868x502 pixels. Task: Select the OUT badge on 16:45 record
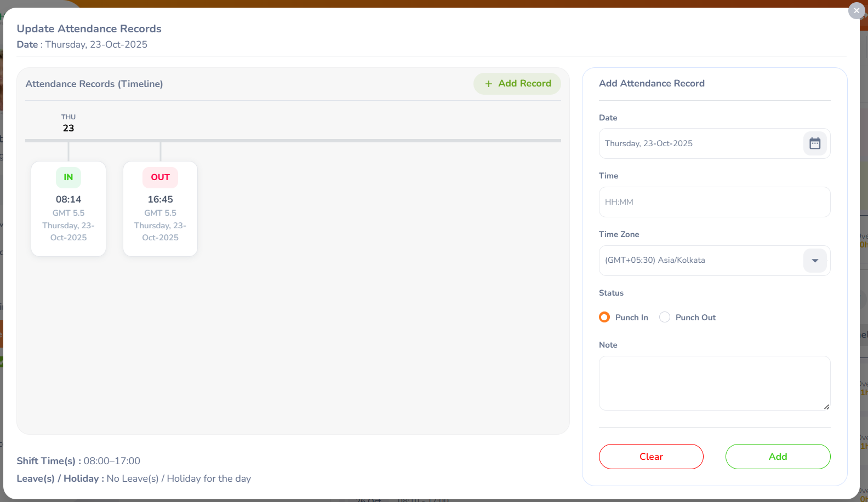pyautogui.click(x=160, y=177)
